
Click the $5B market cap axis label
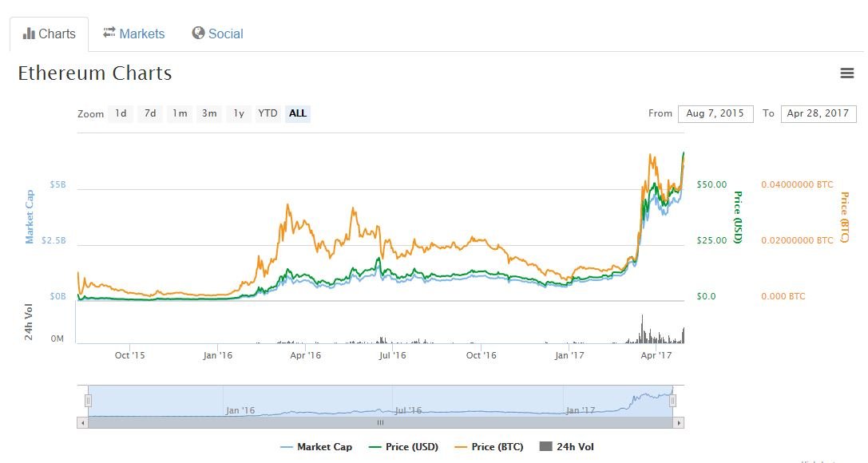tap(57, 184)
